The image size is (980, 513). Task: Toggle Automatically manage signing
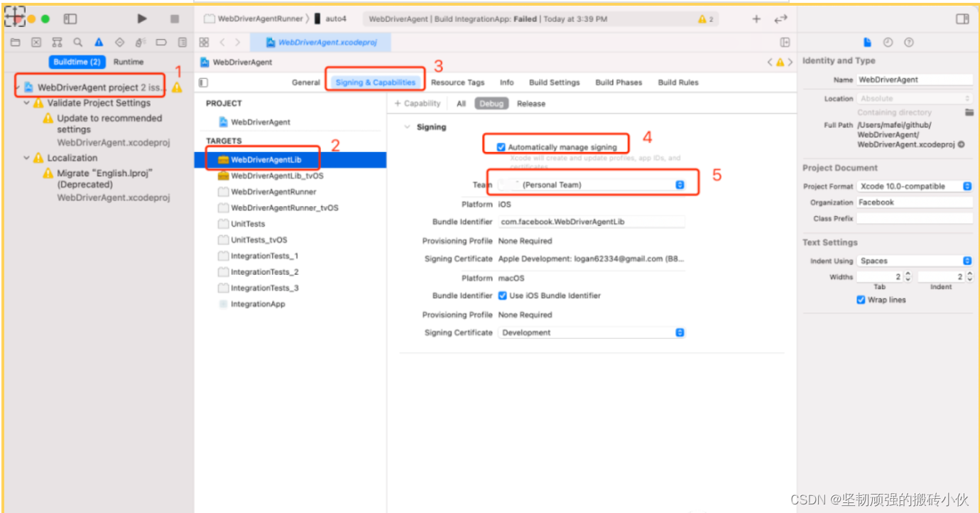click(x=501, y=147)
